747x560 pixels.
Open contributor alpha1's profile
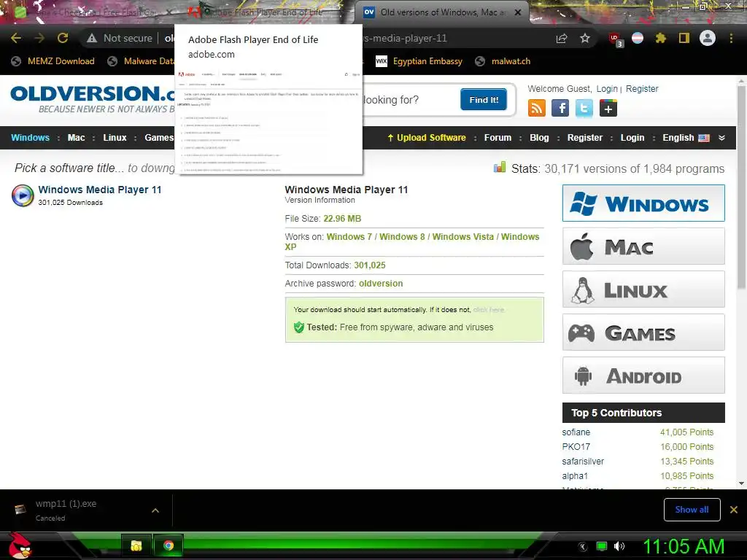575,475
